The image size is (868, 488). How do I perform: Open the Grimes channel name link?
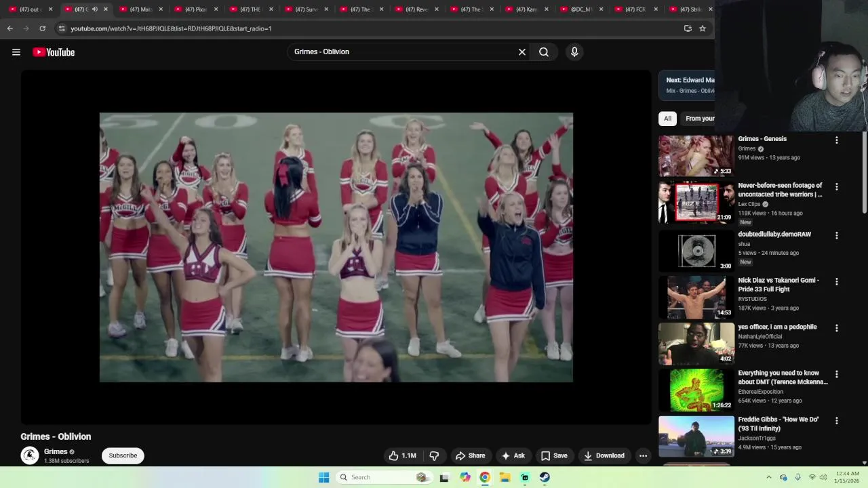[x=56, y=451]
